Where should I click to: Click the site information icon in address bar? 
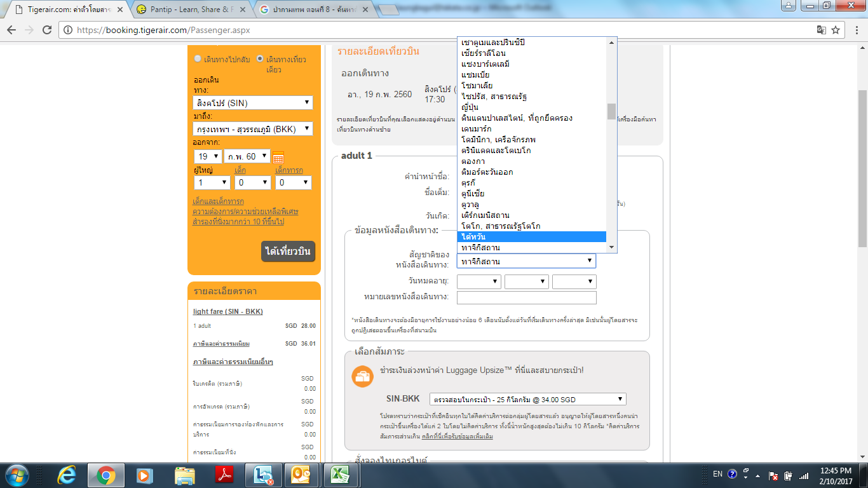[x=69, y=30]
